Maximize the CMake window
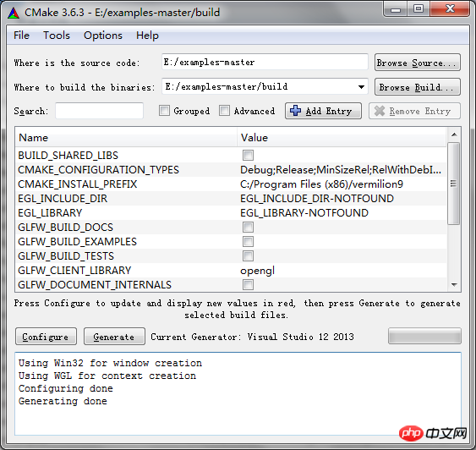Image resolution: width=476 pixels, height=450 pixels. tap(419, 9)
